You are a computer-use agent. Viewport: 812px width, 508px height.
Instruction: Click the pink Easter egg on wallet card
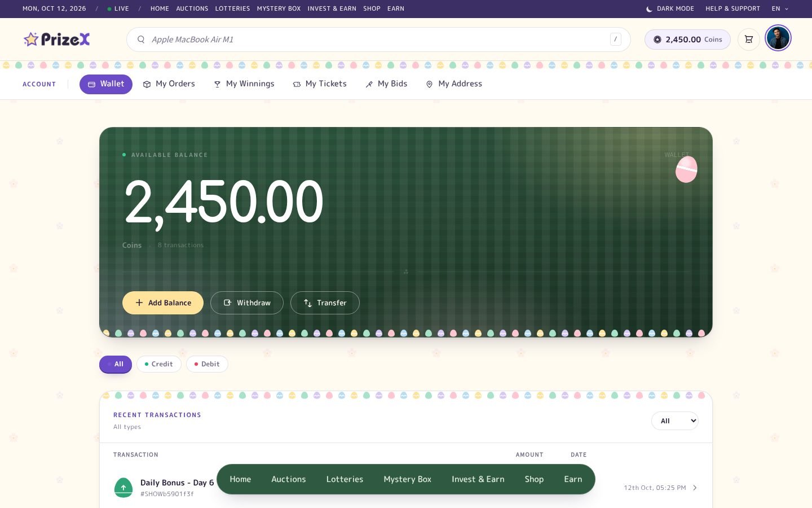(x=686, y=169)
